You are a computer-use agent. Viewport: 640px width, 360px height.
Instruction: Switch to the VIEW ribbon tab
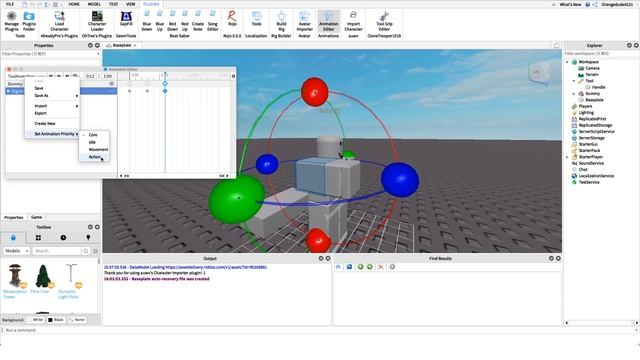(131, 4)
